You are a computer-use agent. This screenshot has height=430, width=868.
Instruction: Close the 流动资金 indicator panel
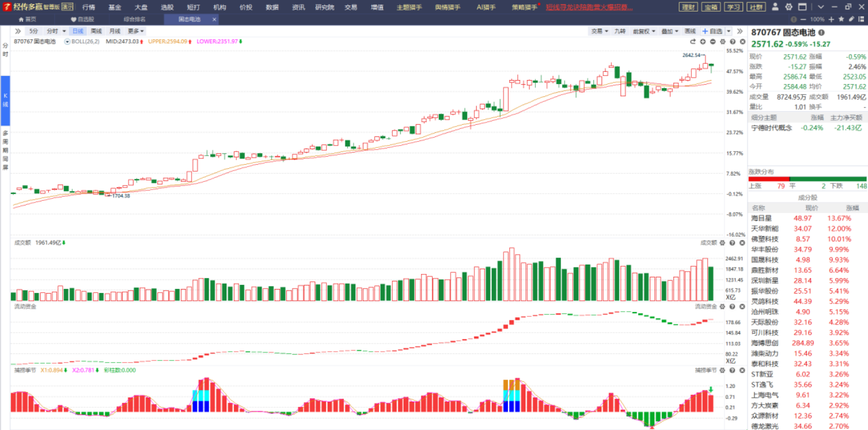tap(741, 306)
